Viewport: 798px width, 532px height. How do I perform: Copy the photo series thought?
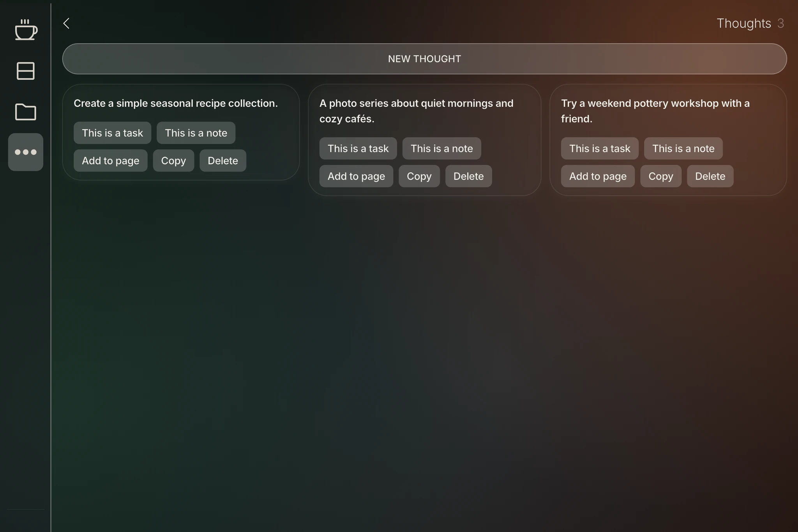click(419, 176)
